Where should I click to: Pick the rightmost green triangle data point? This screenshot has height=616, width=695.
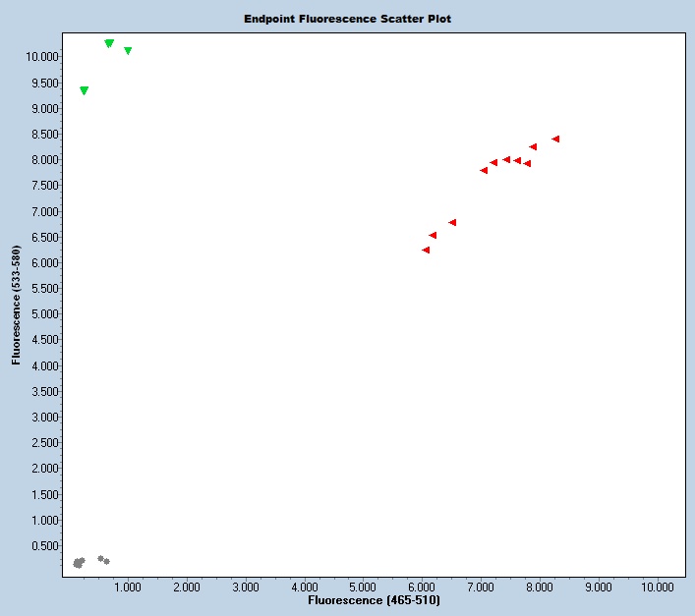[128, 50]
